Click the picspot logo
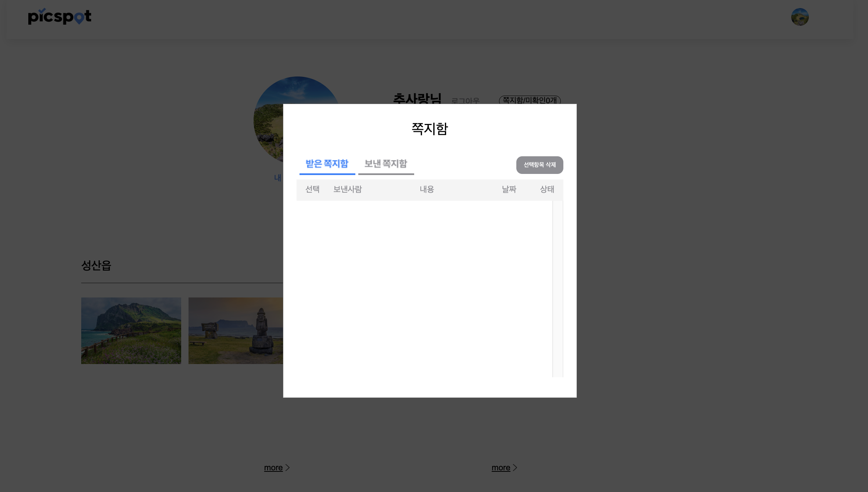This screenshot has height=492, width=868. 59,17
